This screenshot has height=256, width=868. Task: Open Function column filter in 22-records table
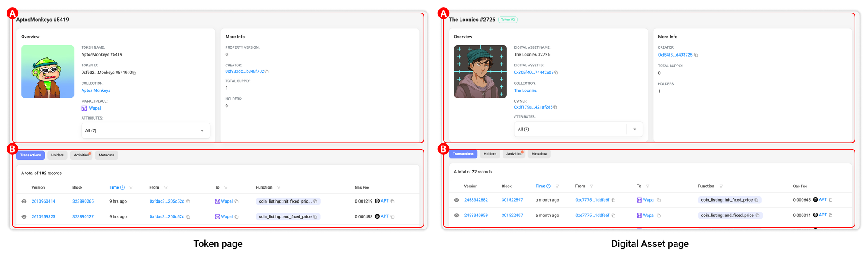[x=721, y=186]
